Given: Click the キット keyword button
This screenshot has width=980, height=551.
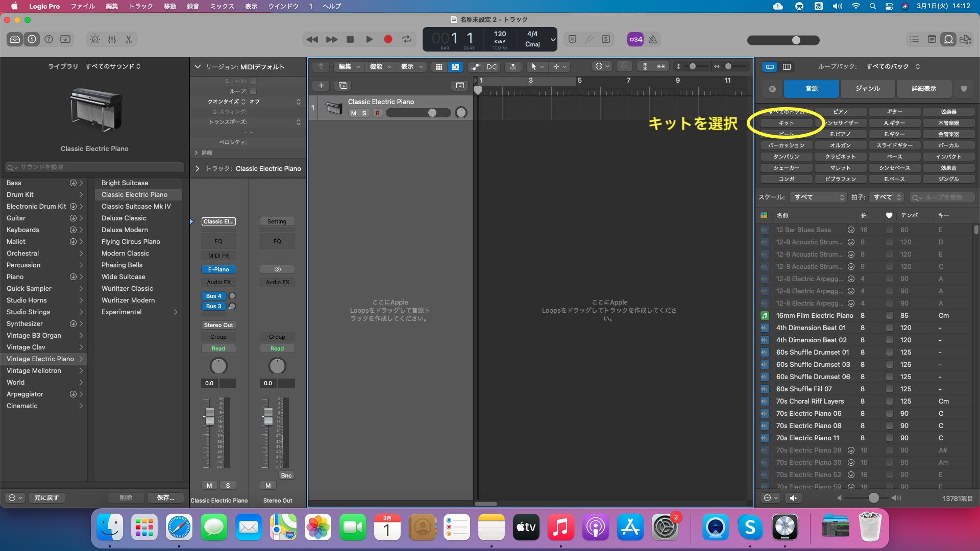Looking at the screenshot, I should pos(786,123).
